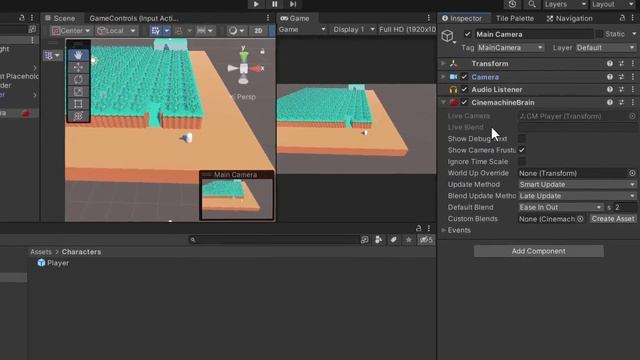The height and width of the screenshot is (360, 640).
Task: Toggle Ignore Time Scale checkbox
Action: coord(522,162)
